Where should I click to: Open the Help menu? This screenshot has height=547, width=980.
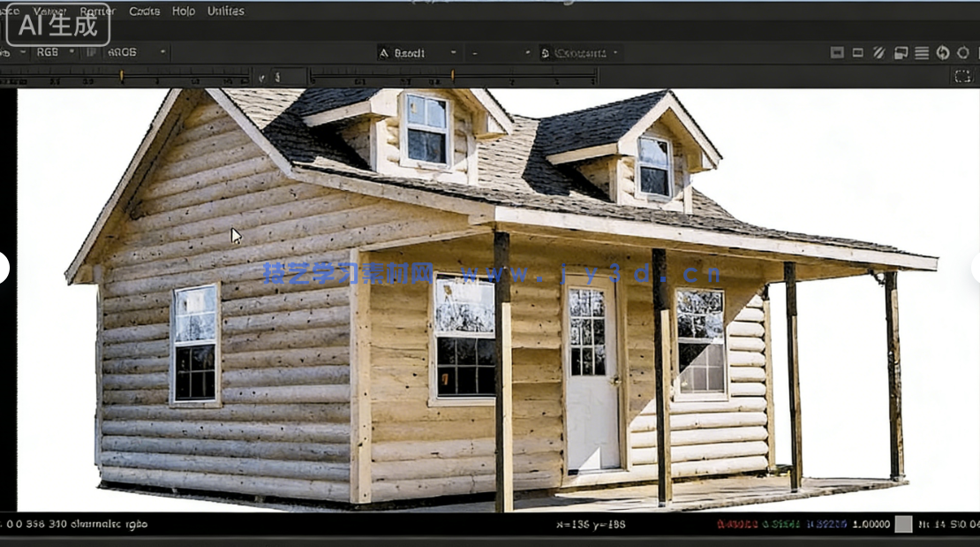184,11
